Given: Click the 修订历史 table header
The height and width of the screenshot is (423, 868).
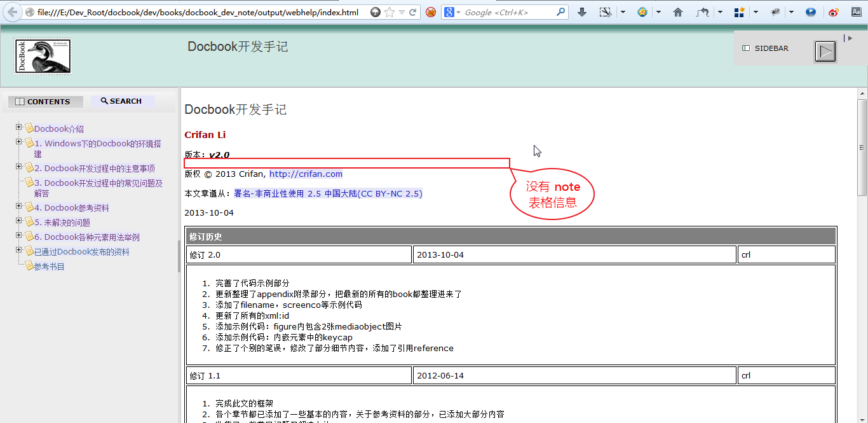Looking at the screenshot, I should click(x=511, y=237).
